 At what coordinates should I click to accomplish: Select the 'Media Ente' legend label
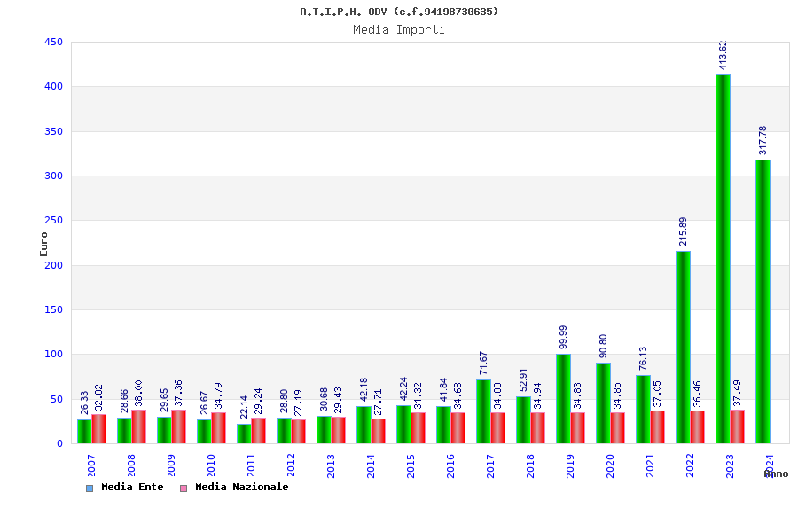coord(132,487)
